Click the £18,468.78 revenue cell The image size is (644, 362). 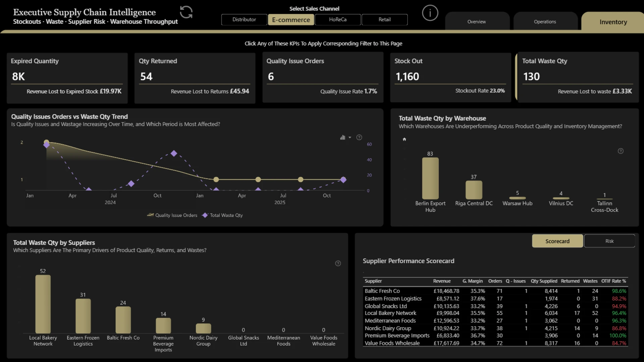coord(446,291)
